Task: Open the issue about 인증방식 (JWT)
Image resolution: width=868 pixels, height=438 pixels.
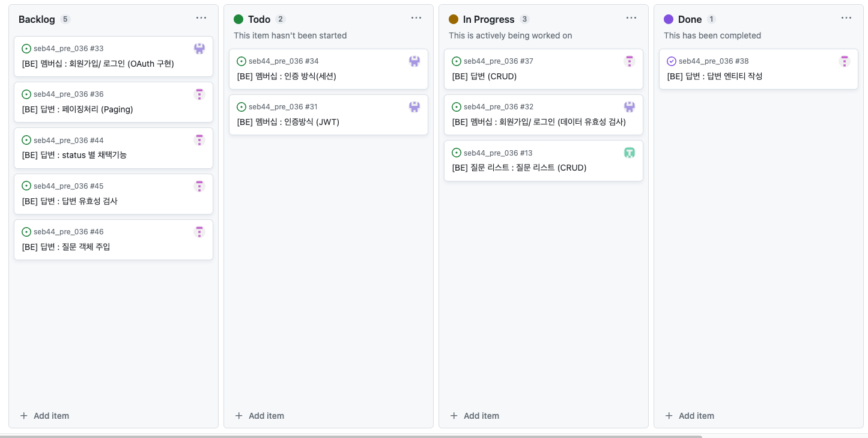Action: tap(288, 122)
